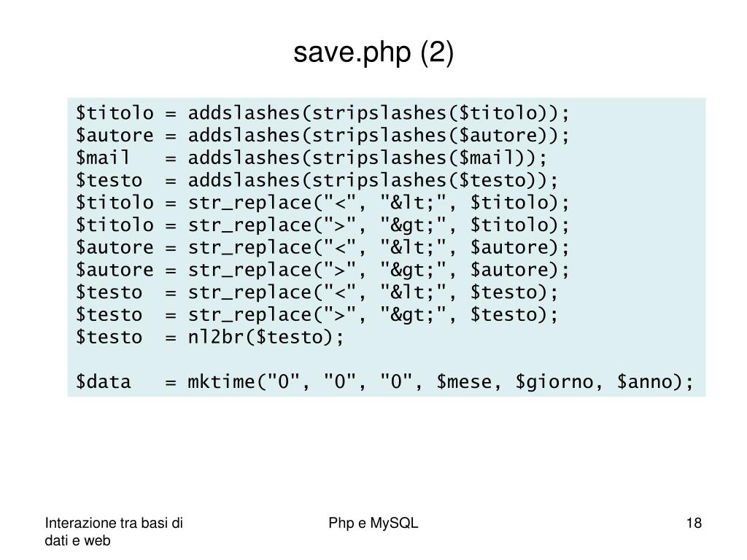Select $autore str_replace line replacing "<"
747x560 pixels.
(x=322, y=248)
